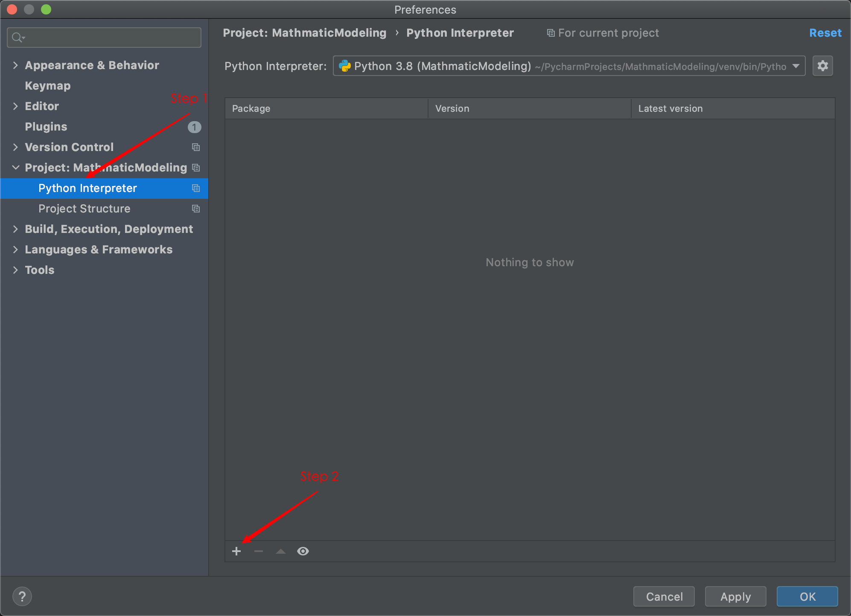This screenshot has width=851, height=616.
Task: Focus the preferences search field
Action: point(111,38)
